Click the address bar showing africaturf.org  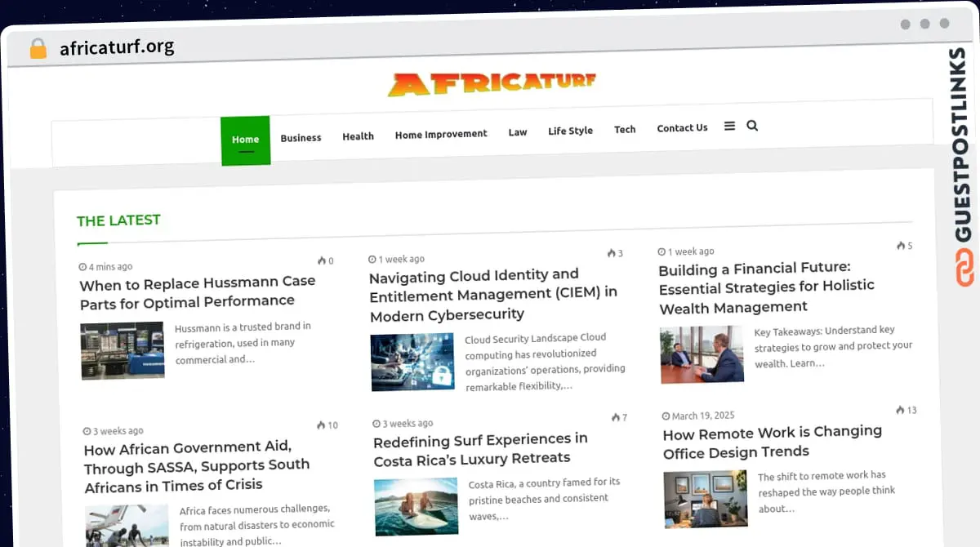(117, 47)
